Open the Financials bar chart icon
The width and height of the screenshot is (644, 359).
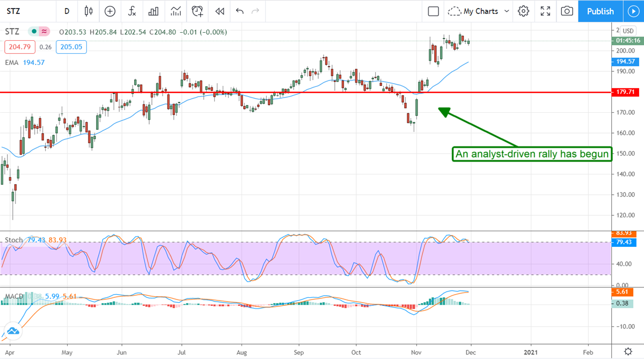153,11
